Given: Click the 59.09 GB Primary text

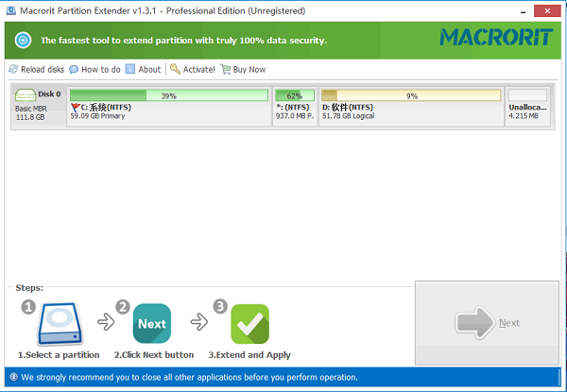Looking at the screenshot, I should [97, 116].
